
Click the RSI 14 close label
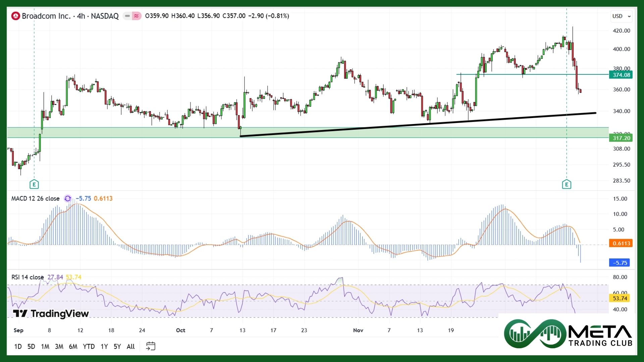28,277
